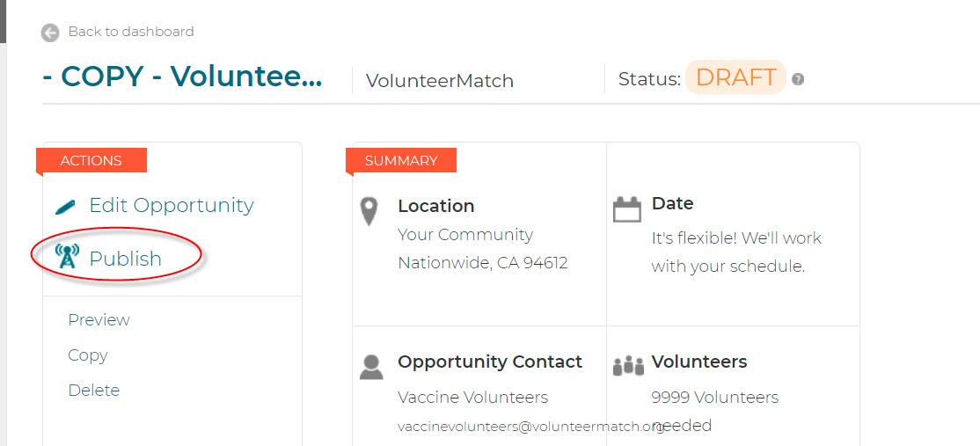
Task: Click the Opportunity Contact person icon
Action: click(371, 367)
